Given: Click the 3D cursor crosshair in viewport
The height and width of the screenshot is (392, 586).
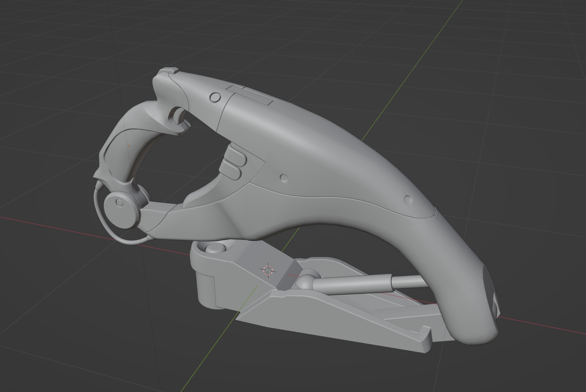Looking at the screenshot, I should click(268, 270).
